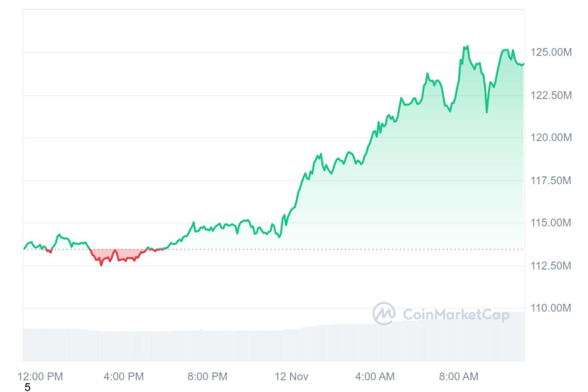Click the 125.00M price axis label
Image resolution: width=588 pixels, height=392 pixels.
click(550, 52)
